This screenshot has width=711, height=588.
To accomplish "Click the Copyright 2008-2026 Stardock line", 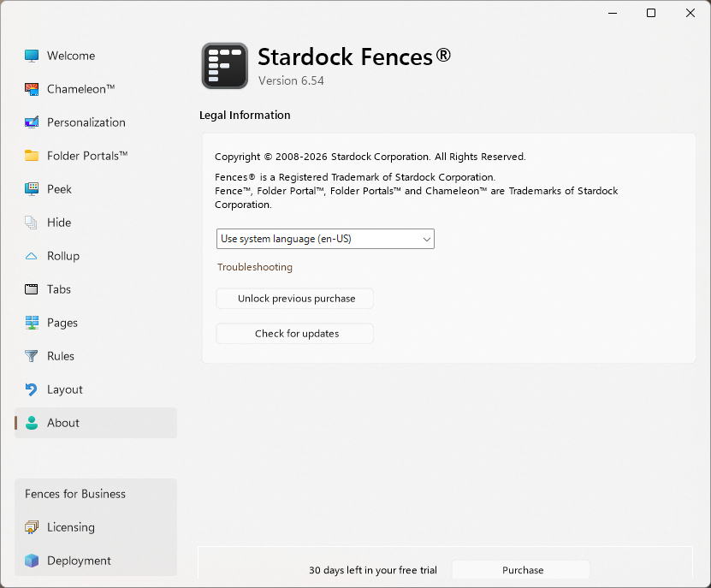I will [370, 157].
